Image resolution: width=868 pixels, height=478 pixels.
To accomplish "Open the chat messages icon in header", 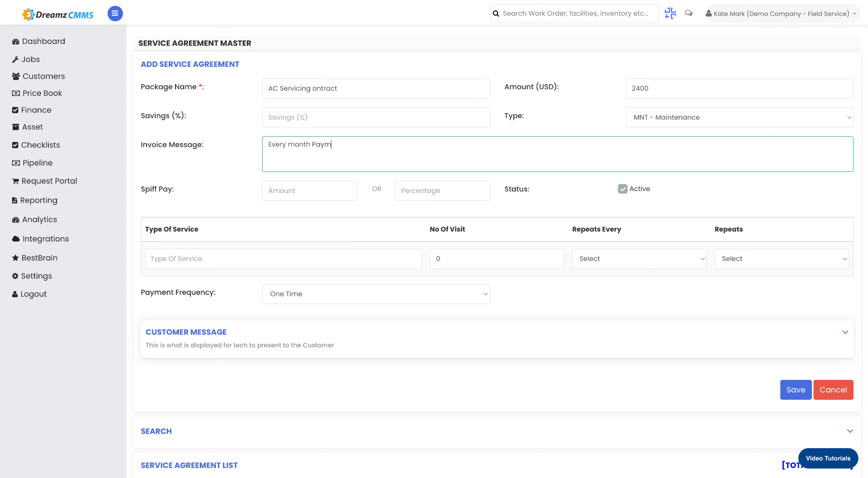I will 688,13.
